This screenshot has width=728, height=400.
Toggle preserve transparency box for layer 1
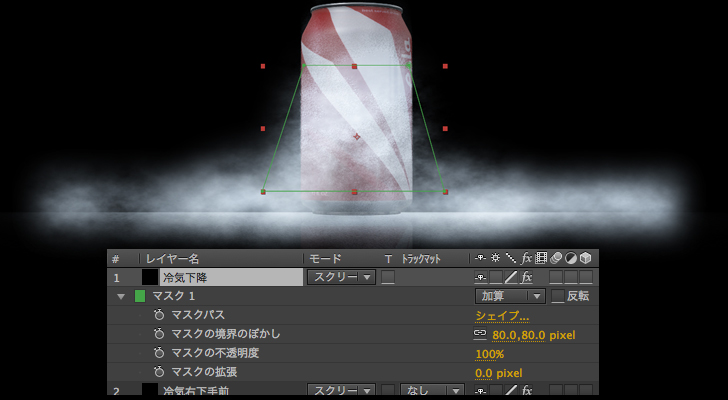pos(388,277)
